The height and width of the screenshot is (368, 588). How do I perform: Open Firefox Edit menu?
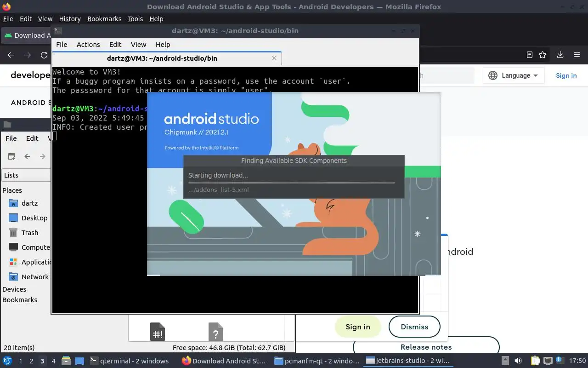pos(26,19)
